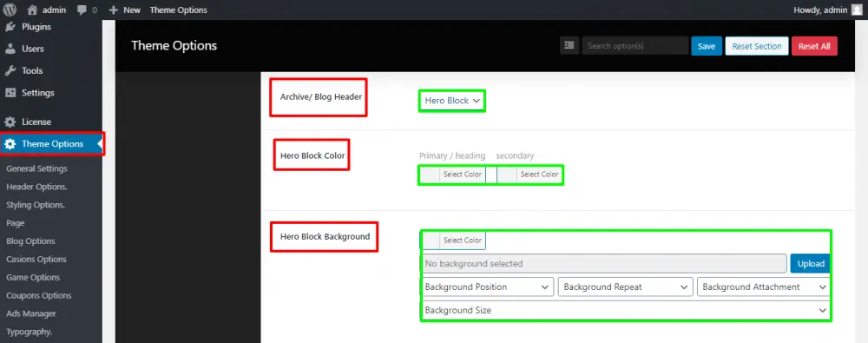The width and height of the screenshot is (868, 343).
Task: Open the admin home site icon
Action: coord(32,10)
